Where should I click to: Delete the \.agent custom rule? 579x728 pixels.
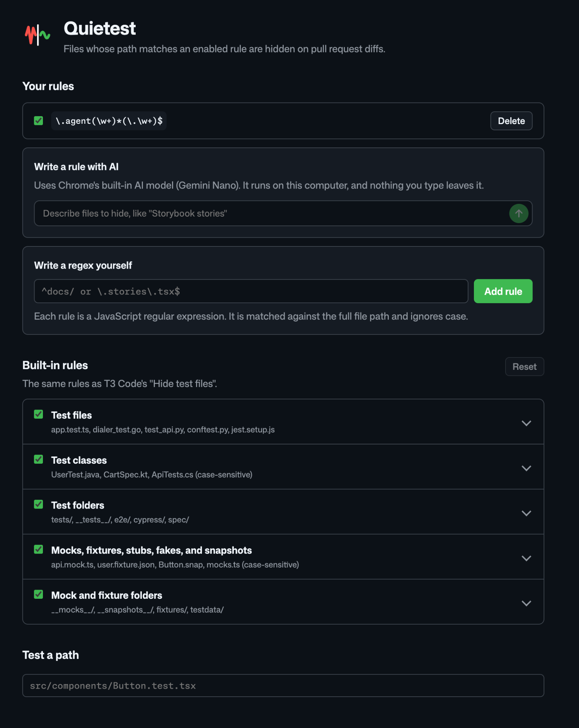click(x=511, y=121)
